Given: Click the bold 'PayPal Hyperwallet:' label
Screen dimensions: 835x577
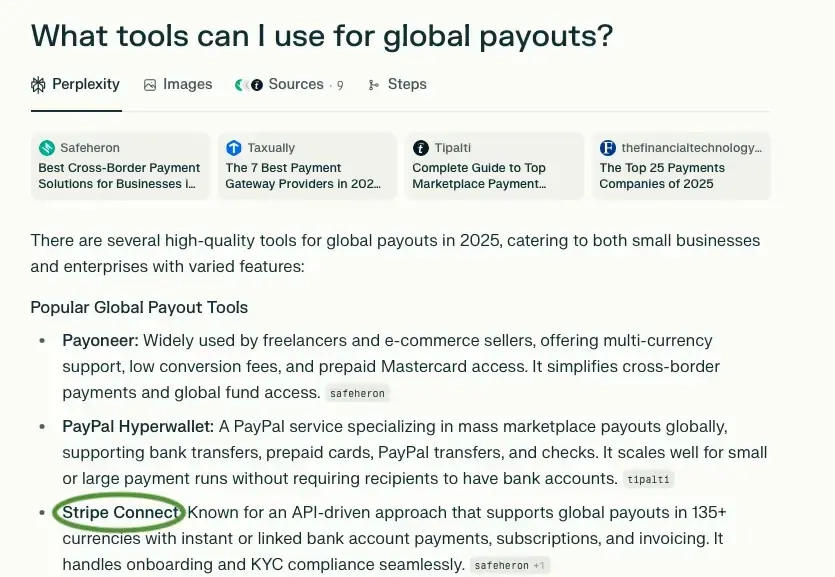Looking at the screenshot, I should click(x=138, y=426).
